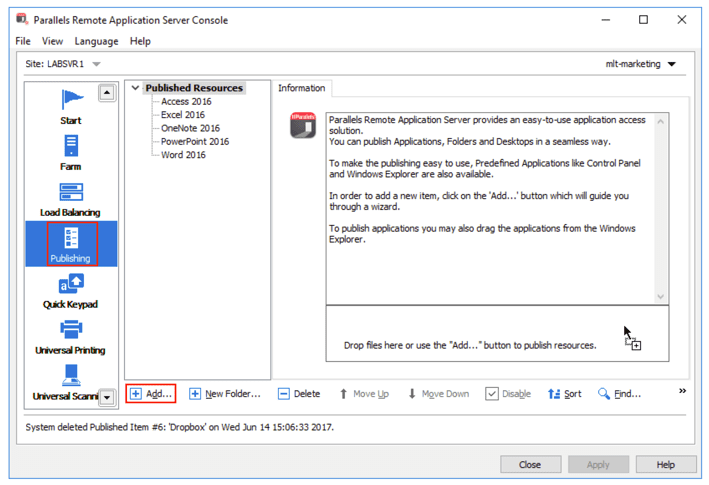This screenshot has height=485, width=709.
Task: Click the Parallels logo icon
Action: coord(303,125)
